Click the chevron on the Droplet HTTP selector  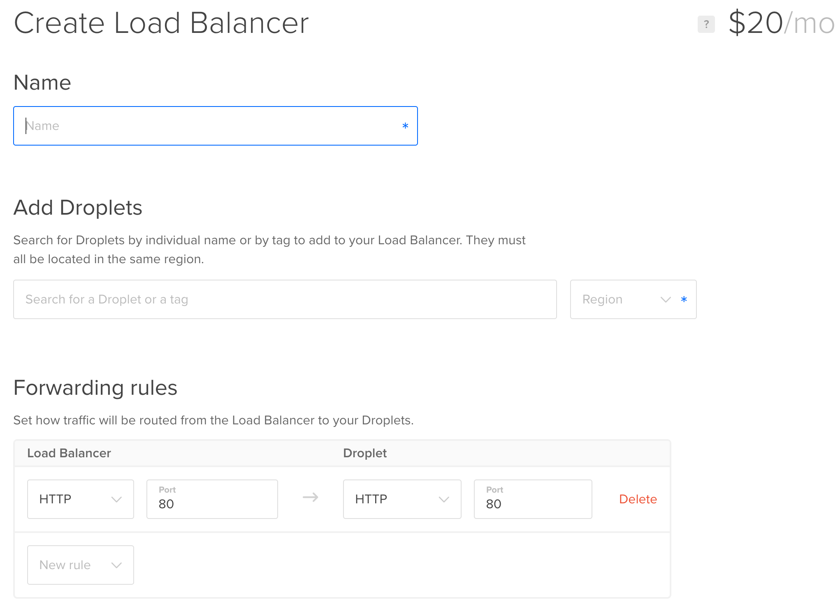445,499
